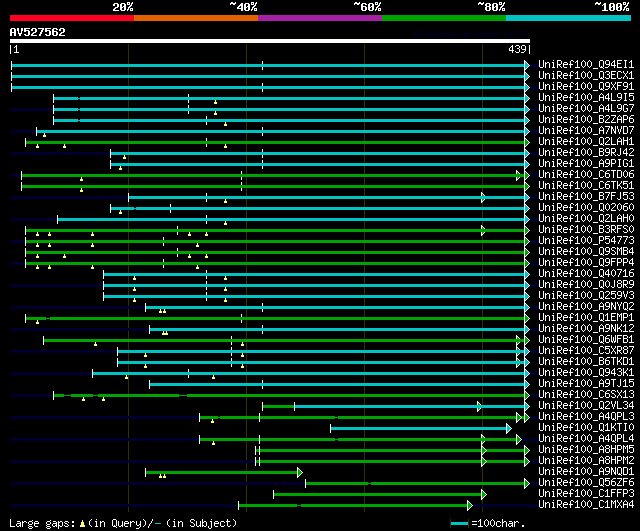This screenshot has width=640, height=531.
Task: Click the A9NQD1 alignment end arrowhead
Action: (x=300, y=473)
